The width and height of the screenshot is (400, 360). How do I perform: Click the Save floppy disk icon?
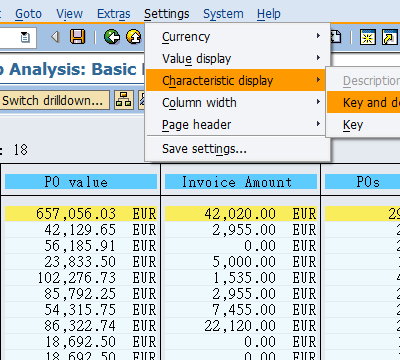[x=77, y=37]
